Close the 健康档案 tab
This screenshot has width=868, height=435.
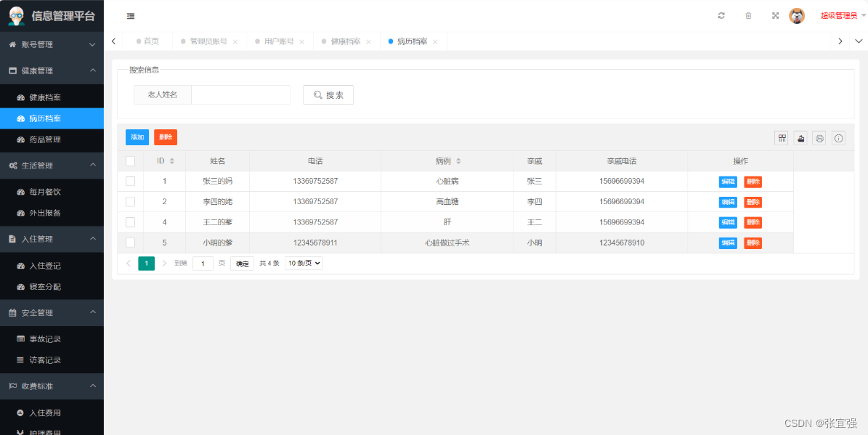[369, 41]
